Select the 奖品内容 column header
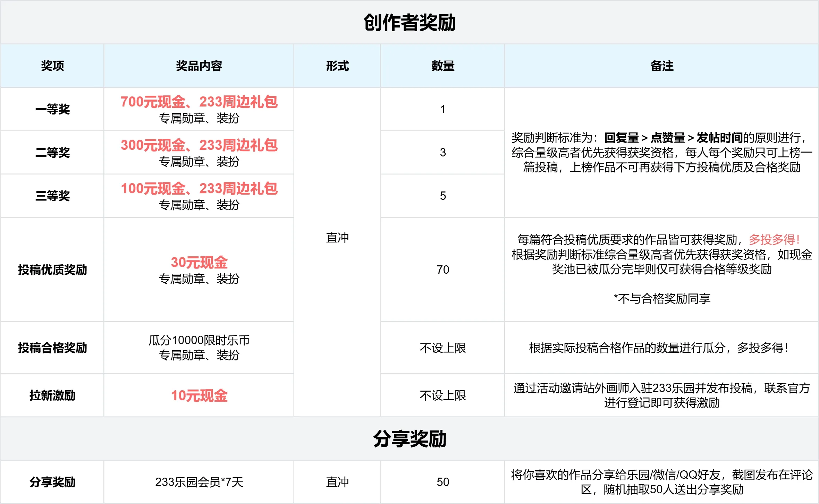Screen dimensions: 819x504 coord(199,66)
